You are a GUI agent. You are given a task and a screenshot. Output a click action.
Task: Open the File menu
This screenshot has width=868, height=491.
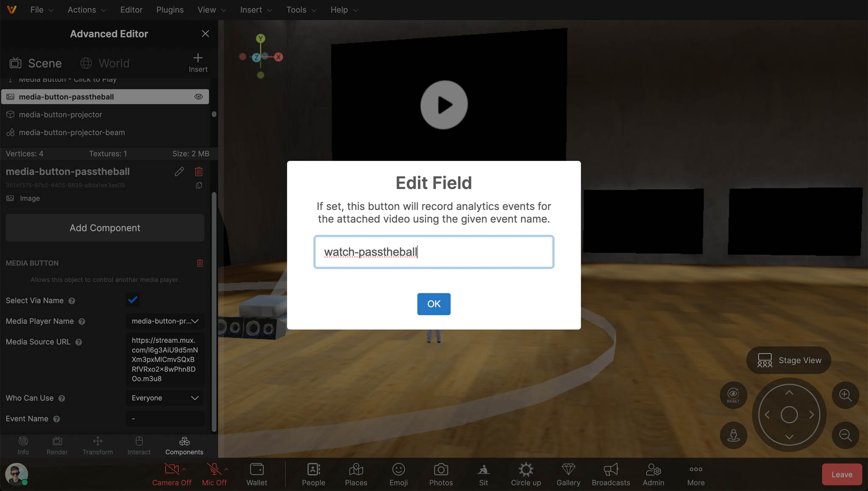click(x=42, y=9)
